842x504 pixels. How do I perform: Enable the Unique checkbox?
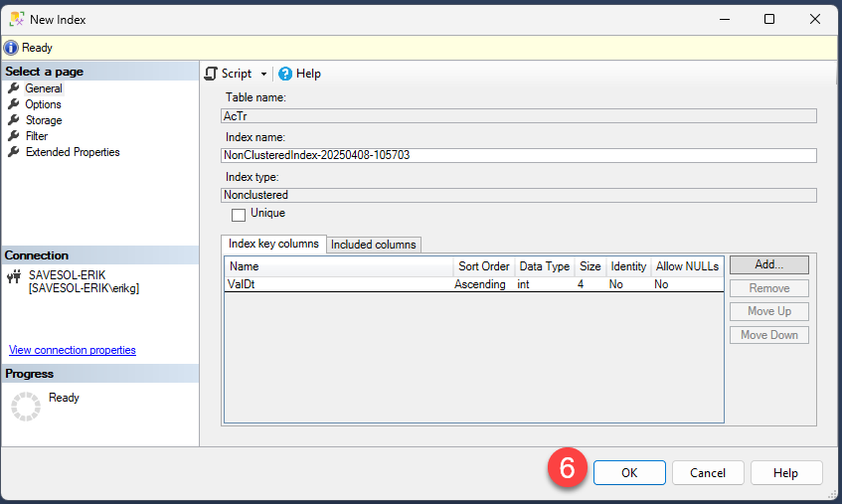(x=239, y=214)
